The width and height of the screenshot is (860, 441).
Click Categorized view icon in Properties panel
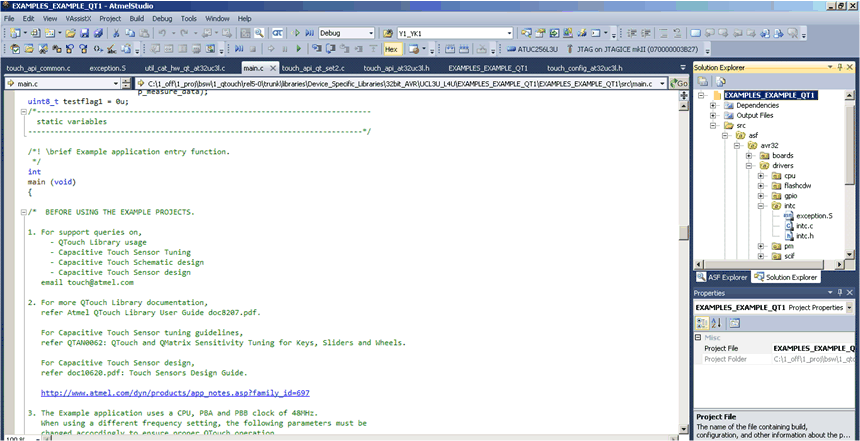(703, 323)
